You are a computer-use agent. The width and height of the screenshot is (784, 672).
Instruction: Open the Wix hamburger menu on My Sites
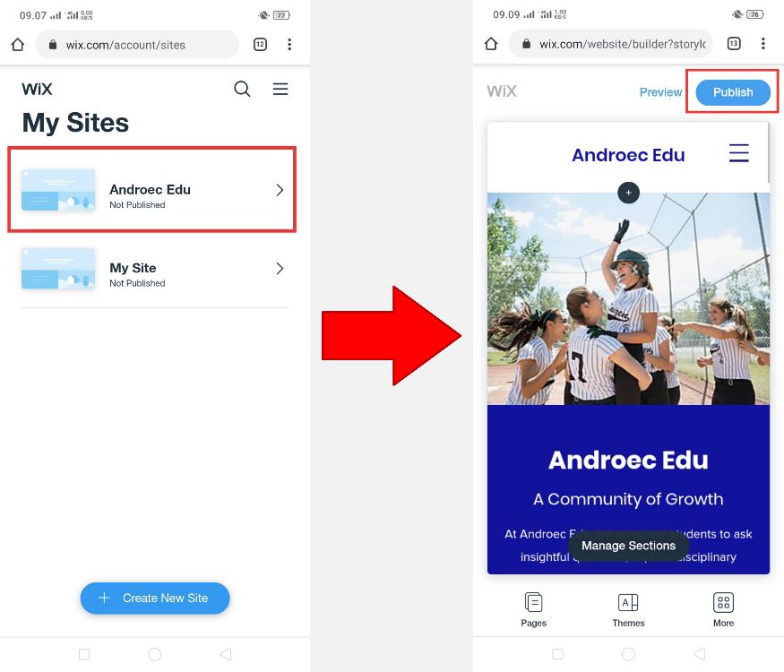pos(280,89)
